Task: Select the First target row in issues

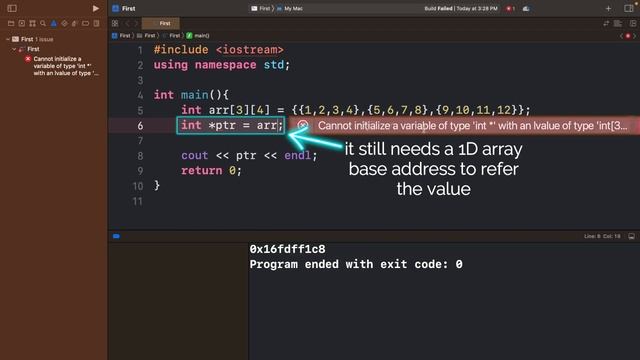Action: 33,49
